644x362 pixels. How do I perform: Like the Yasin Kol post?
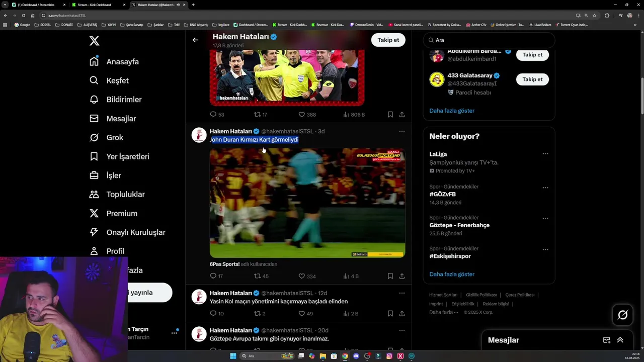pyautogui.click(x=301, y=313)
